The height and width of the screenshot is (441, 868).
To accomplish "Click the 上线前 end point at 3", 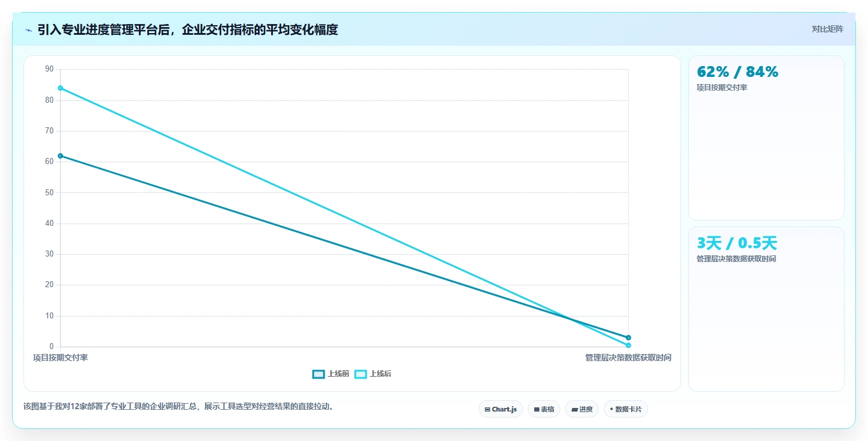I will tap(628, 338).
